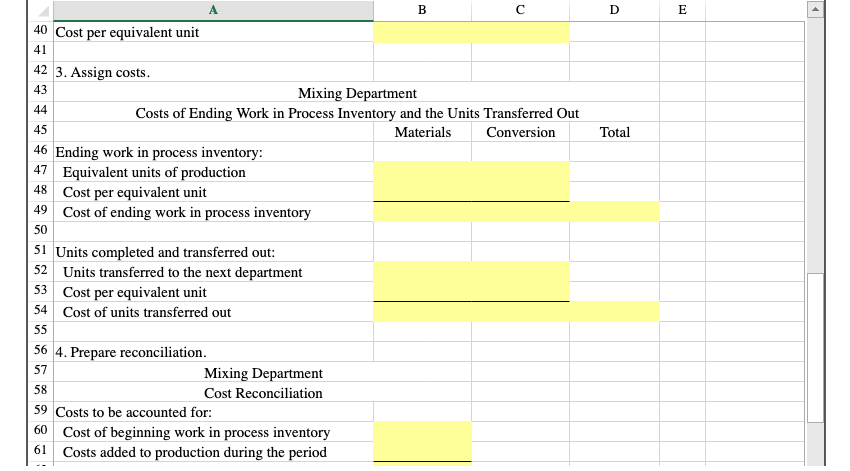Click 'Mixing Department' heading in row 57
The width and height of the screenshot is (850, 471).
pos(263,373)
